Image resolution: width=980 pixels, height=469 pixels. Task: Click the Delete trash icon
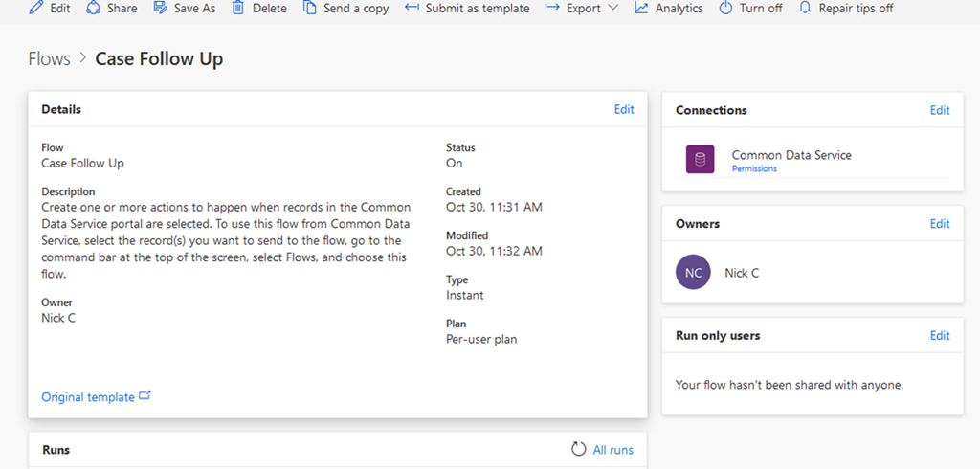point(238,8)
